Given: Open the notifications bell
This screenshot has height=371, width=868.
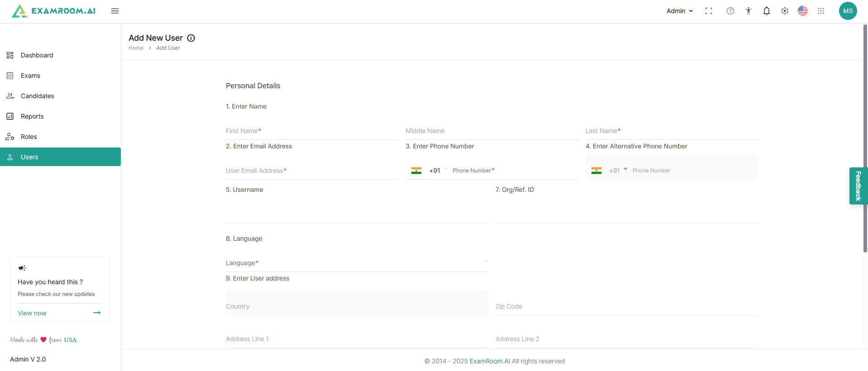Looking at the screenshot, I should coord(767,11).
